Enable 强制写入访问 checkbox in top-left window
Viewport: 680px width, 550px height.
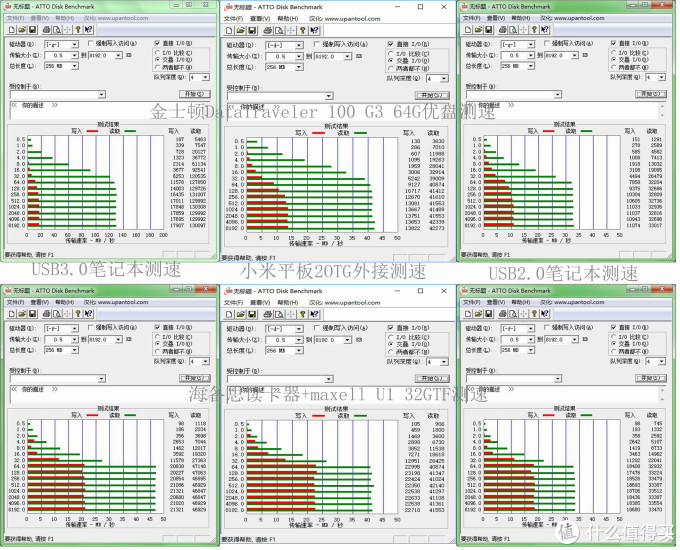(91, 43)
